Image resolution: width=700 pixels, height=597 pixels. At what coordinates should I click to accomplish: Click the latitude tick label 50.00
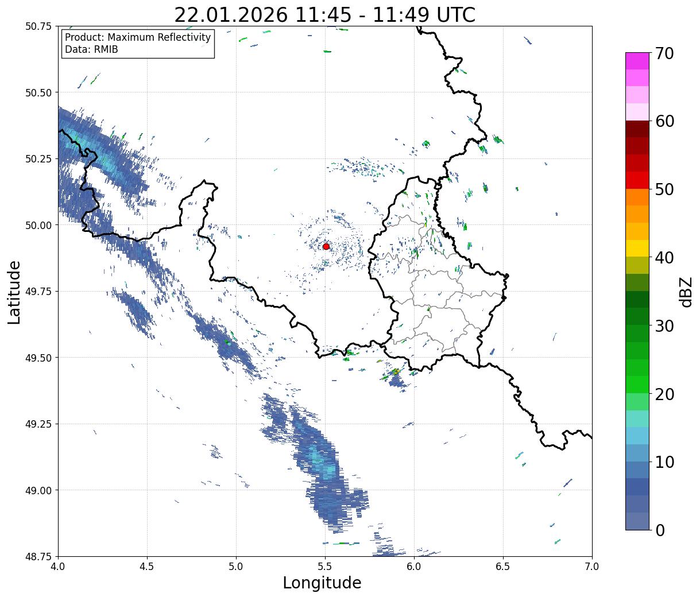[38, 225]
